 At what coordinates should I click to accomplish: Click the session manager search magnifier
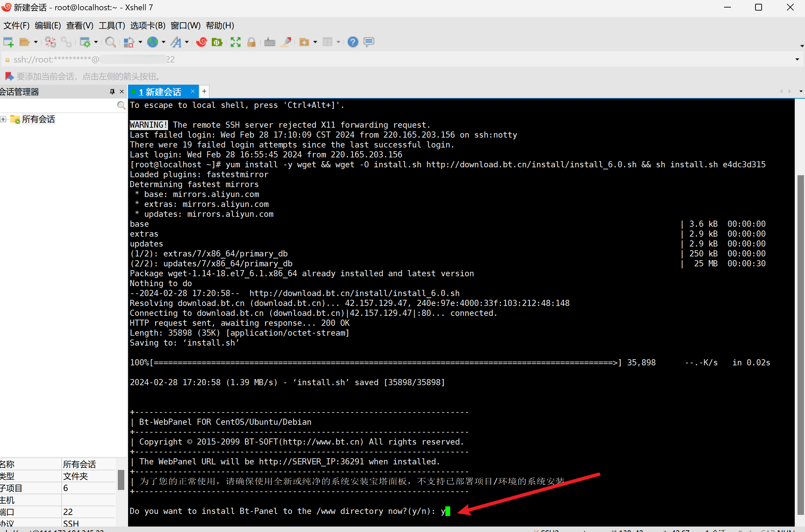tap(121, 105)
